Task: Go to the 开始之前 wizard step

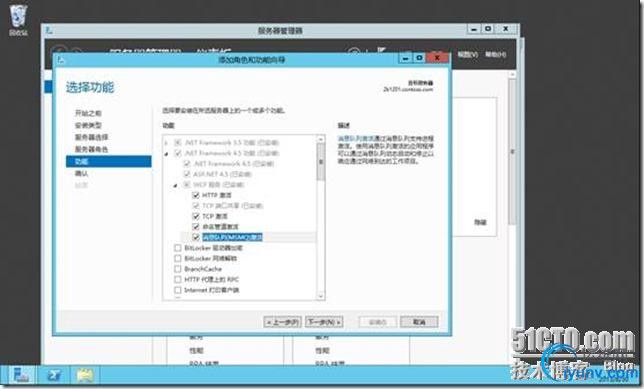Action: [88, 113]
